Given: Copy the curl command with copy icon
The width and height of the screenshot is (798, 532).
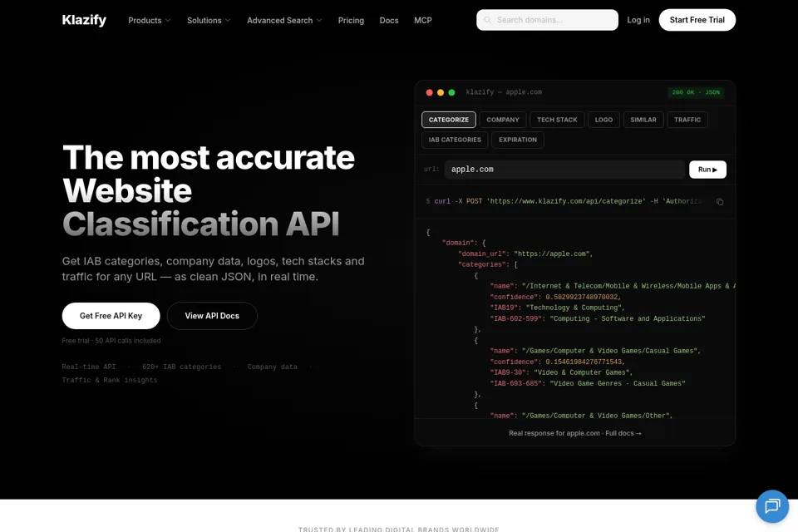Looking at the screenshot, I should pyautogui.click(x=720, y=202).
